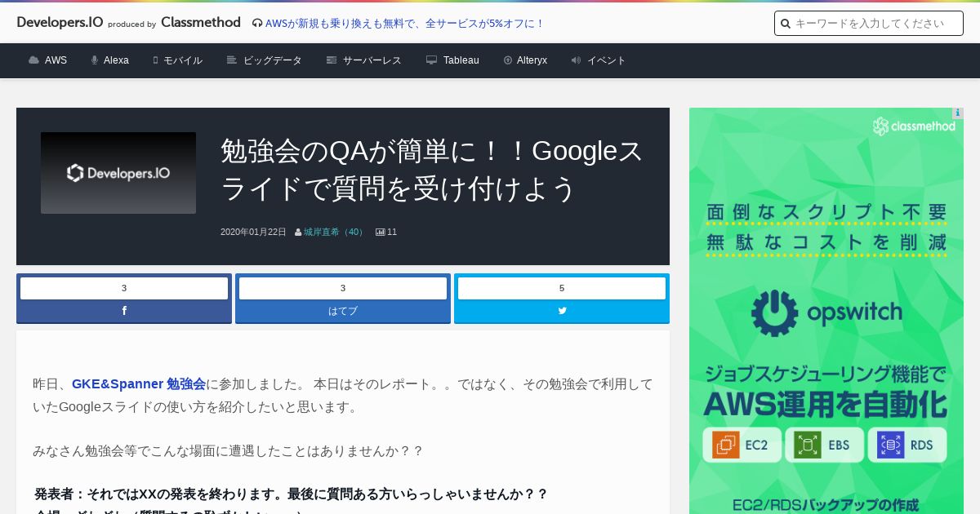Open the Developers.IO site logo
The image size is (980, 514).
(x=60, y=23)
